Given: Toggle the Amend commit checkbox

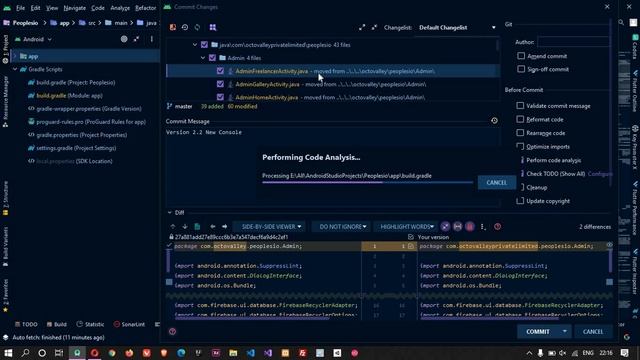Looking at the screenshot, I should click(x=521, y=56).
